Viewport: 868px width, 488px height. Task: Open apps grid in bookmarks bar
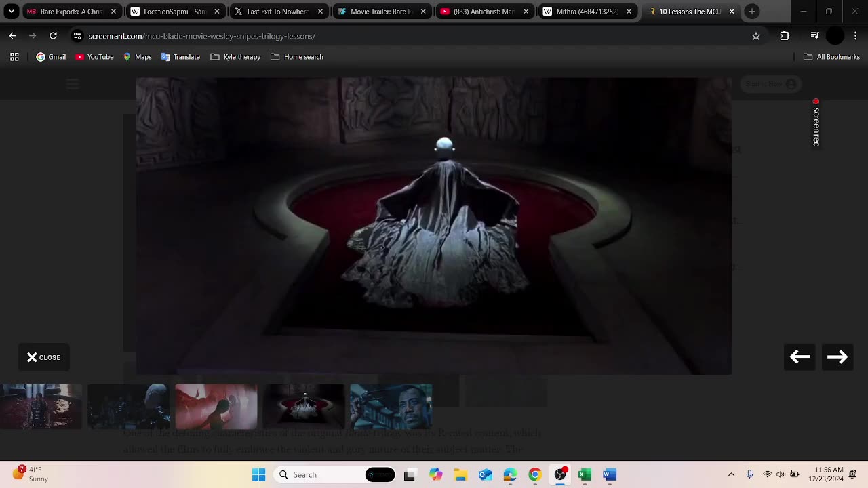pos(14,57)
